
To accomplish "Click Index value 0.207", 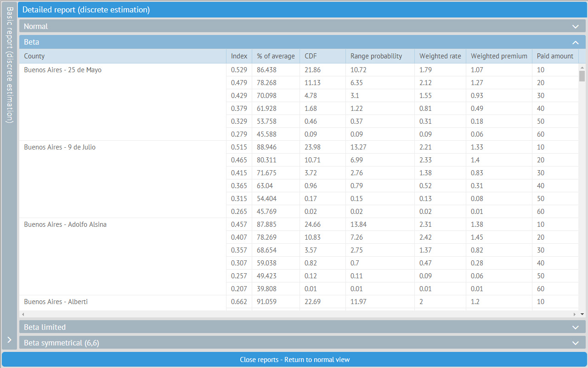I will tap(239, 289).
